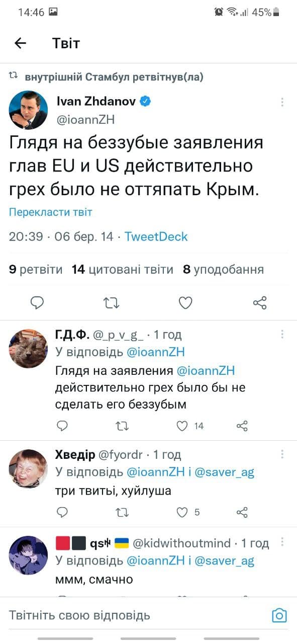View the 9 ретвіти list
Image resolution: width=297 pixels, height=644 pixels.
pos(36,270)
